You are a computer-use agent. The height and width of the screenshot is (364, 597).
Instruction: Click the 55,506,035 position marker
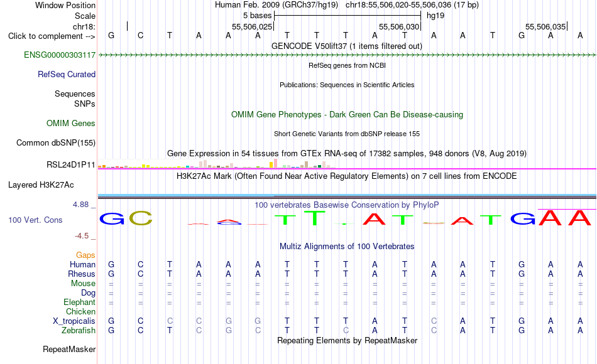click(545, 27)
